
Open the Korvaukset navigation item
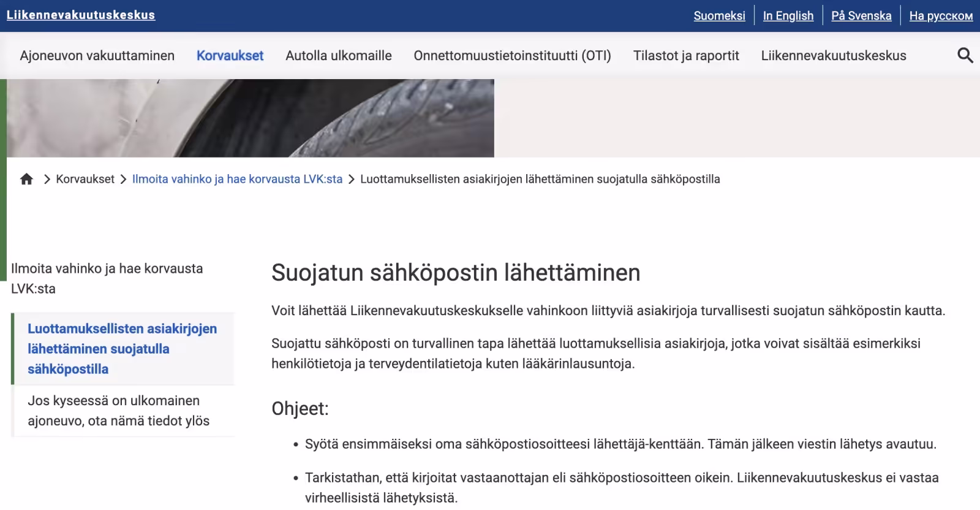pyautogui.click(x=230, y=55)
